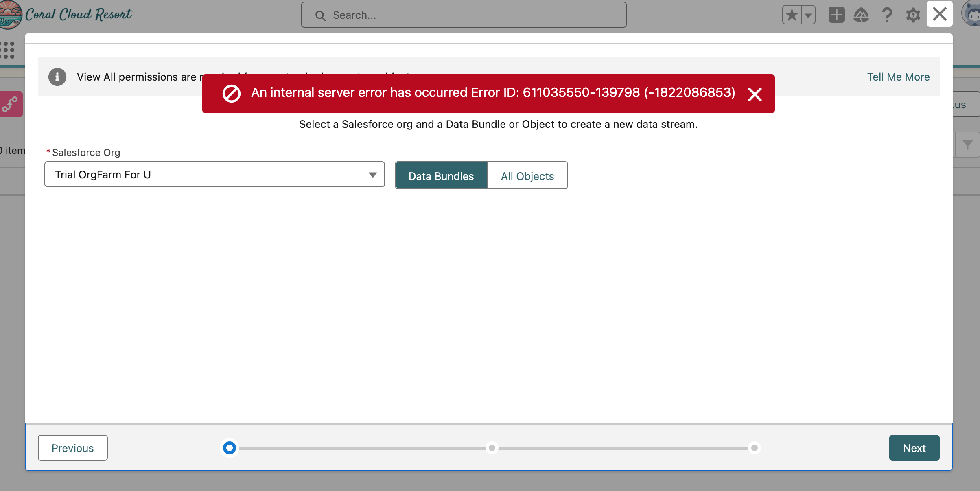
Task: Add page to favorites star icon
Action: [x=792, y=15]
